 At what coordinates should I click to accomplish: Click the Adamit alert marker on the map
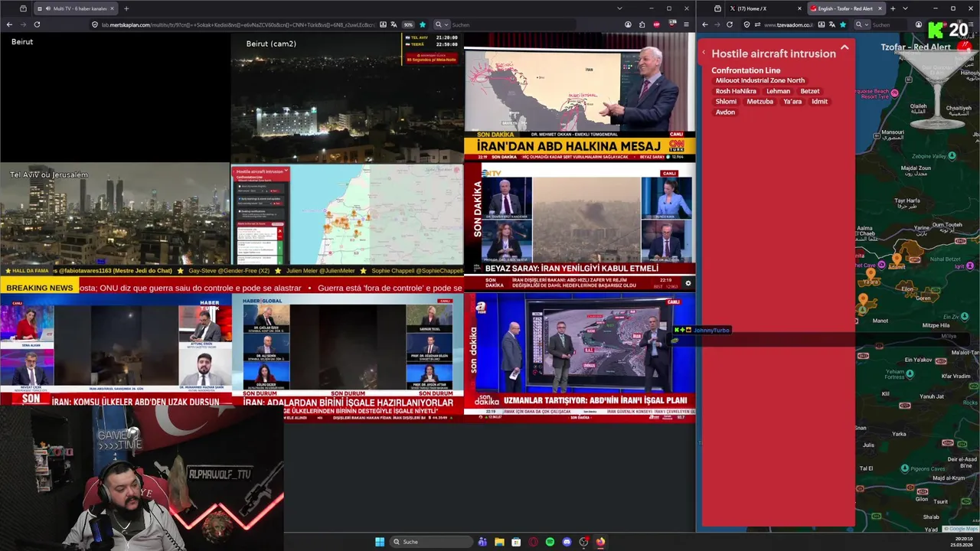point(897,259)
